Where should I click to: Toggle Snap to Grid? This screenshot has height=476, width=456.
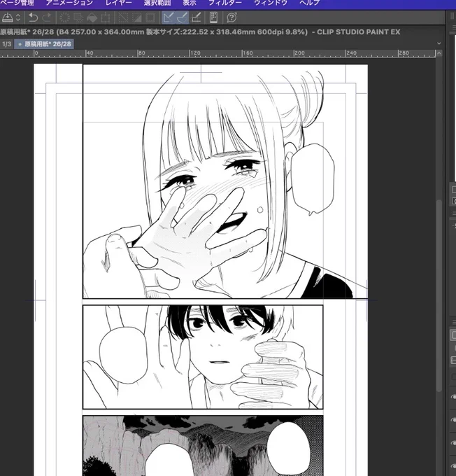point(197,17)
